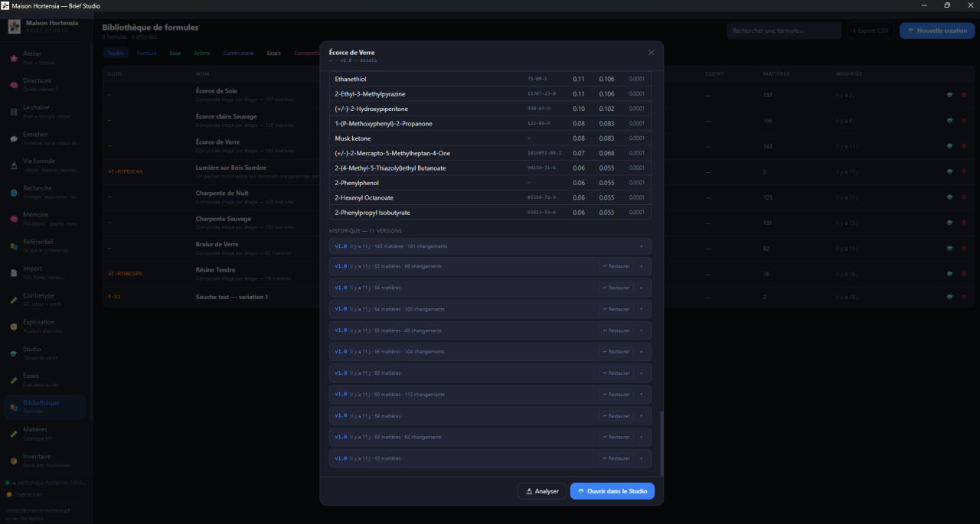Switch to the Essais filter tab
Image resolution: width=980 pixels, height=524 pixels.
pos(274,54)
